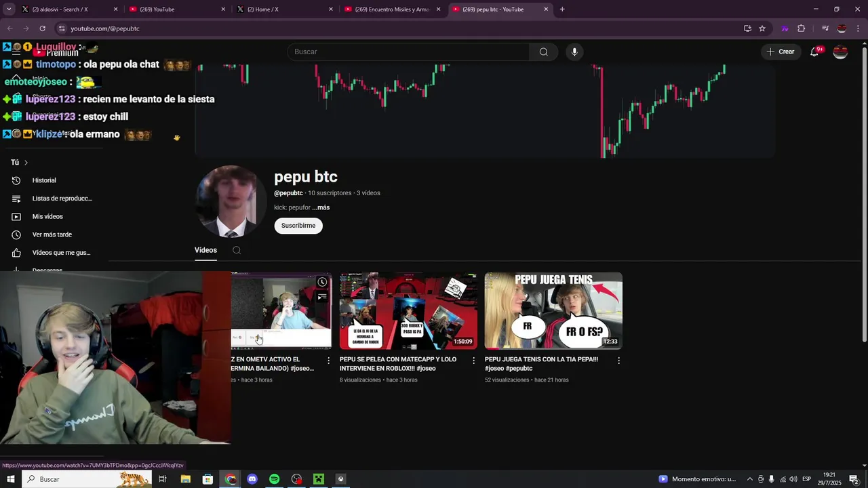Click the title PEPU SE PELEA CON MATECAPP Y LOLO
Screen dimensions: 868x488
pyautogui.click(x=398, y=364)
